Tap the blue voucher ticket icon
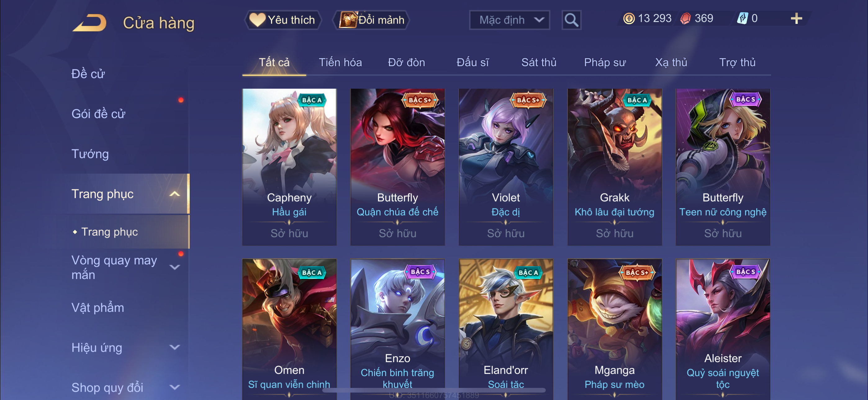Image resolution: width=868 pixels, height=400 pixels. 742,19
